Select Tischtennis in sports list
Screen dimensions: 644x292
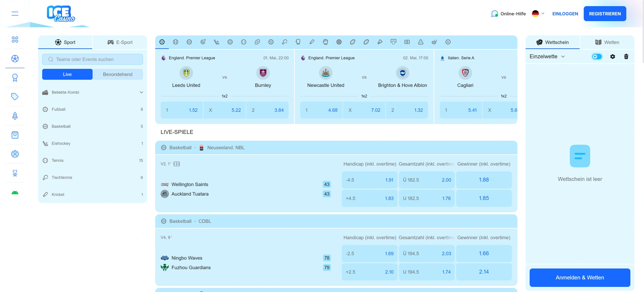click(93, 178)
